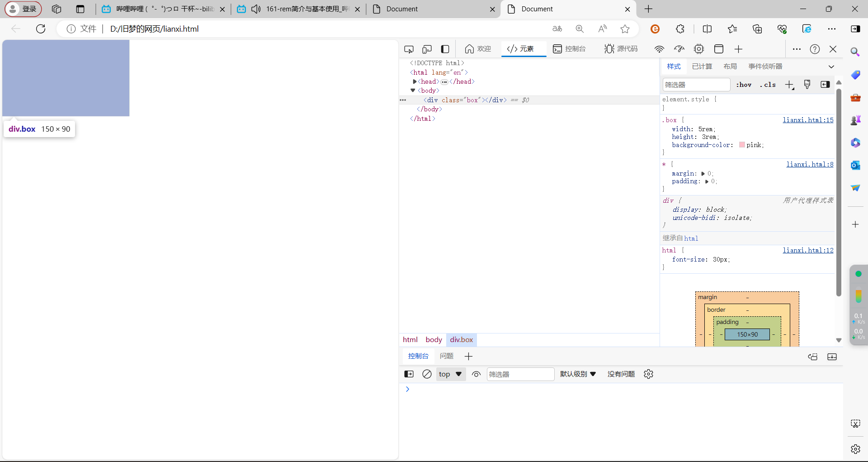The height and width of the screenshot is (462, 868).
Task: Add this page to favorites star
Action: [x=625, y=29]
